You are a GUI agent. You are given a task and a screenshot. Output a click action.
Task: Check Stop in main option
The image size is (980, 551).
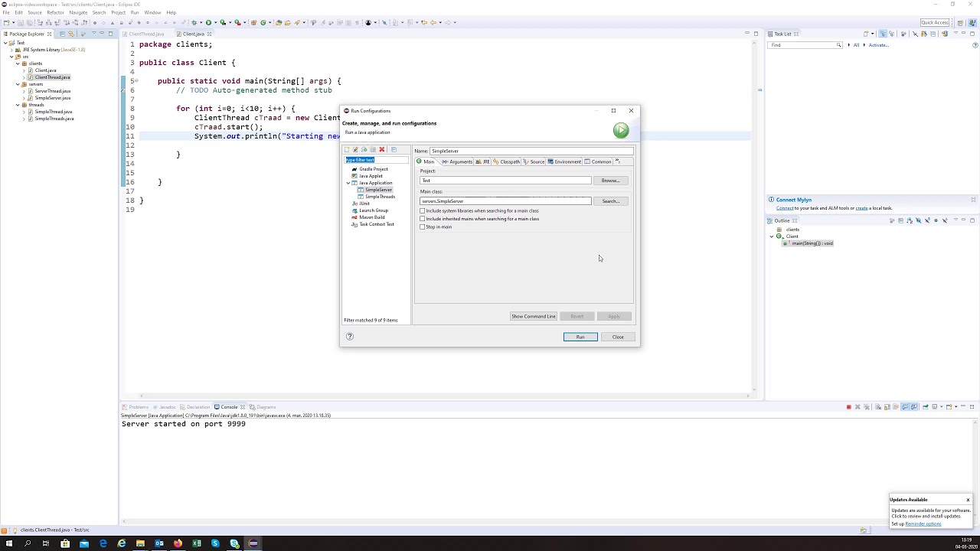tap(422, 227)
